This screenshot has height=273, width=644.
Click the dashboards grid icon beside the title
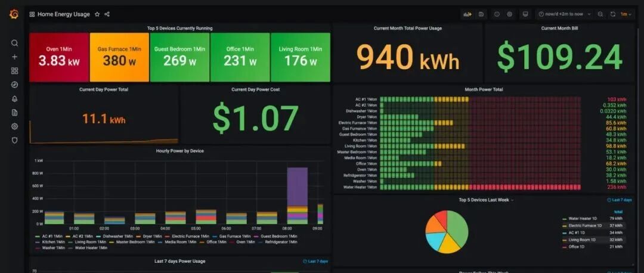click(x=32, y=14)
